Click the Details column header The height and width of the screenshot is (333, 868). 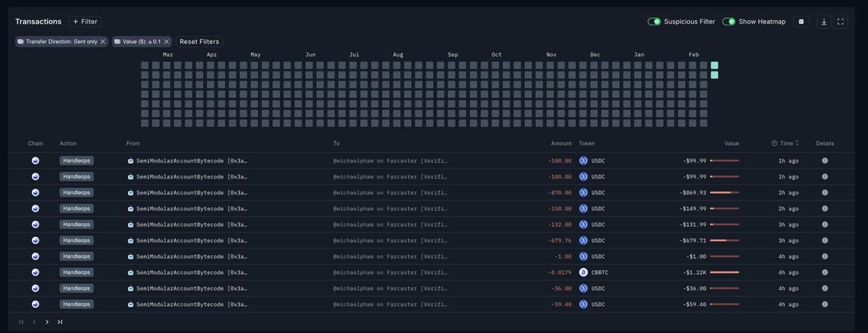point(825,144)
